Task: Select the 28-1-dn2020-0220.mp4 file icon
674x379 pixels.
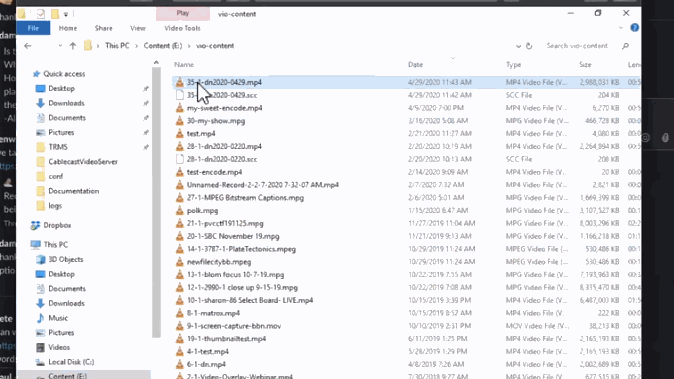Action: click(x=180, y=146)
